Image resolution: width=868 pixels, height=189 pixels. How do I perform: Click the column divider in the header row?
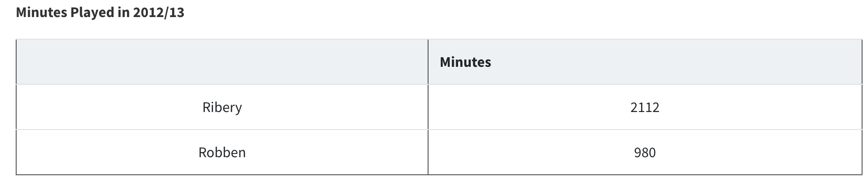coord(428,62)
